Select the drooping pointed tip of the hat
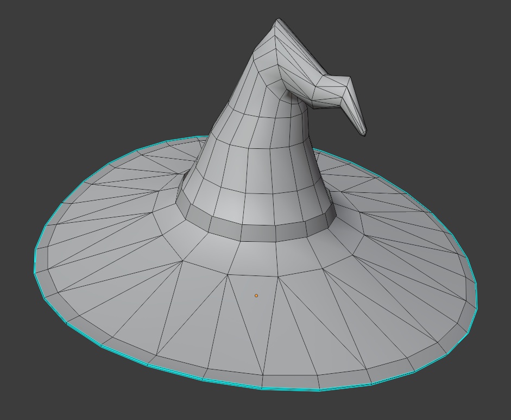This screenshot has width=511, height=420. [353, 105]
